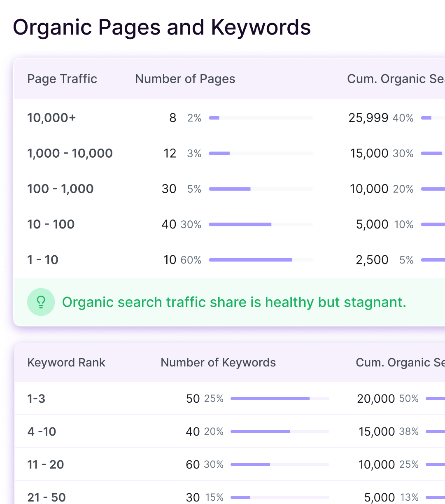
Task: Click the 4 -10 keyword rank row
Action: 42,432
